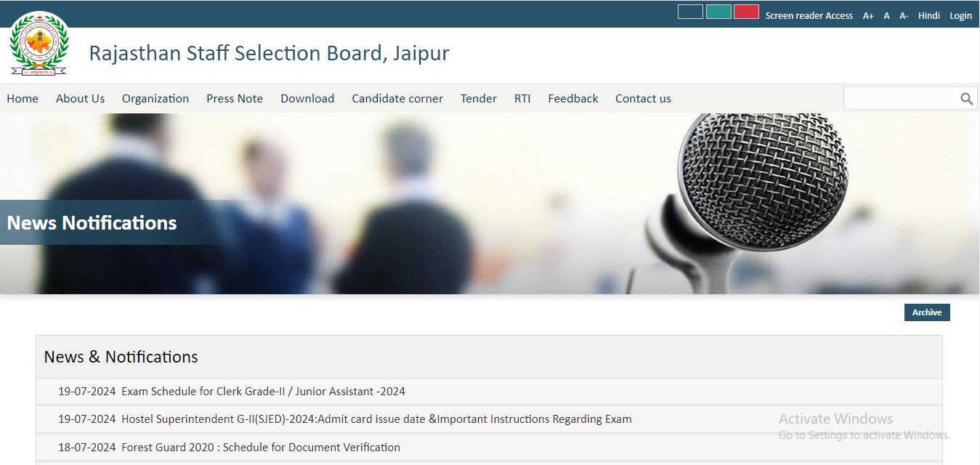Open the Login link
The image size is (980, 465).
coord(960,16)
